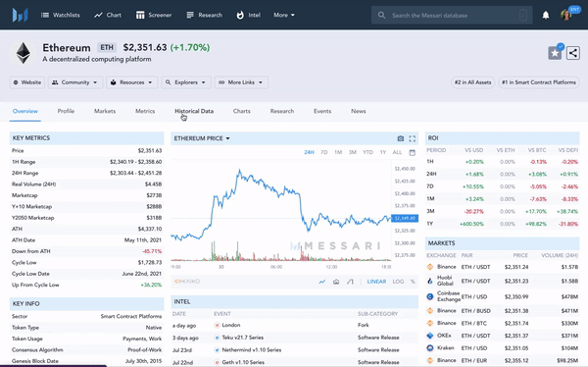Click the Messari logo in the top bar

tap(21, 15)
